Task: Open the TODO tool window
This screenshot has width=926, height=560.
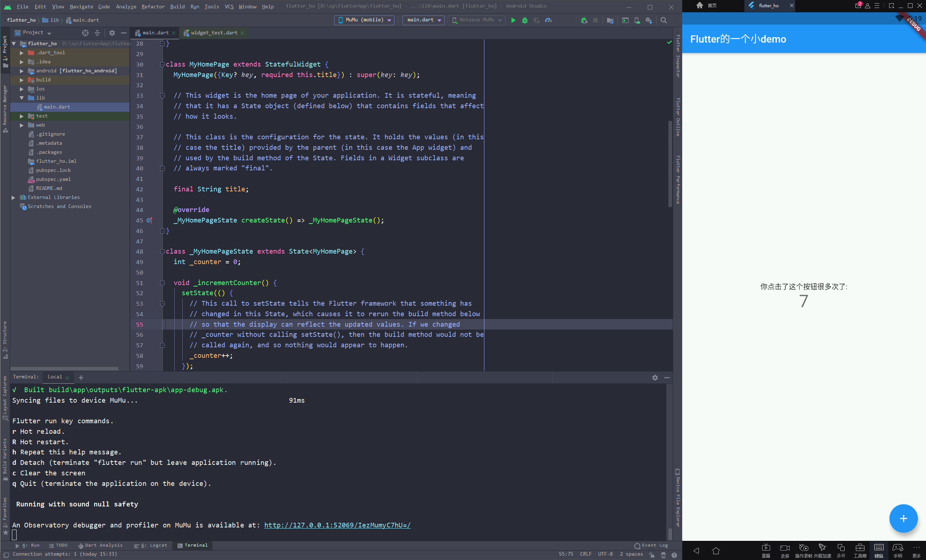Action: tap(58, 545)
